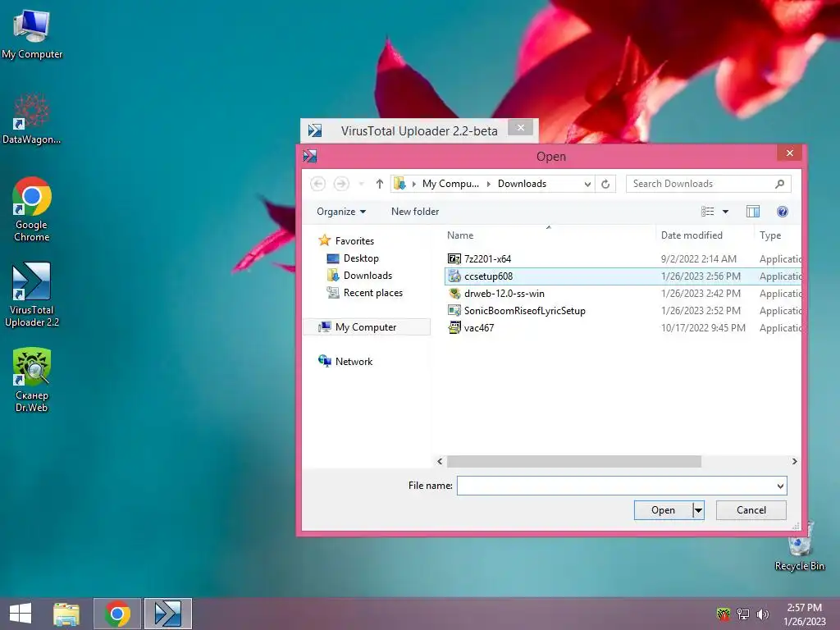Open Dr.Web scanner desktop shortcut
The image size is (840, 630).
tap(32, 380)
